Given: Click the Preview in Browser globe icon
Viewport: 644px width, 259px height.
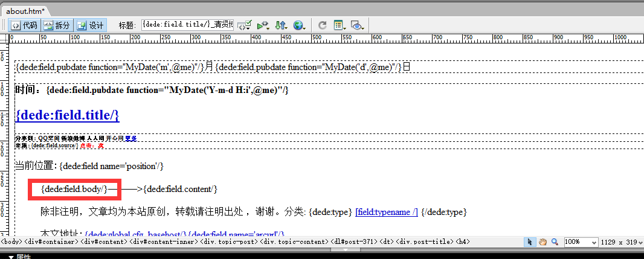Looking at the screenshot, I should [298, 25].
